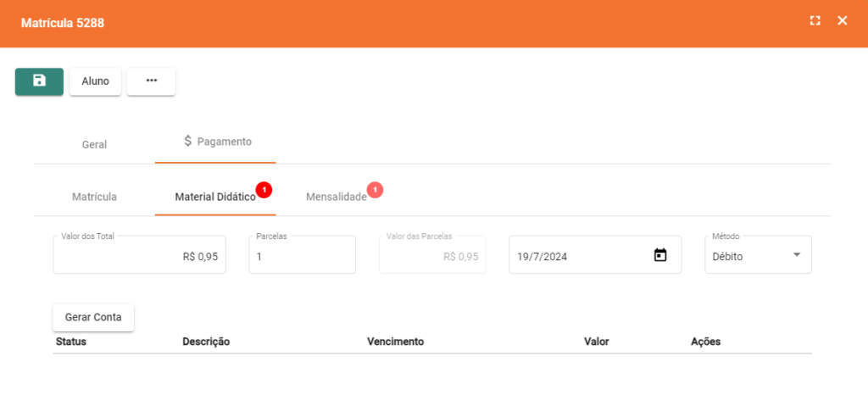Viewport: 868px width, 395px height.
Task: Click the Gerar Conta button
Action: tap(93, 317)
